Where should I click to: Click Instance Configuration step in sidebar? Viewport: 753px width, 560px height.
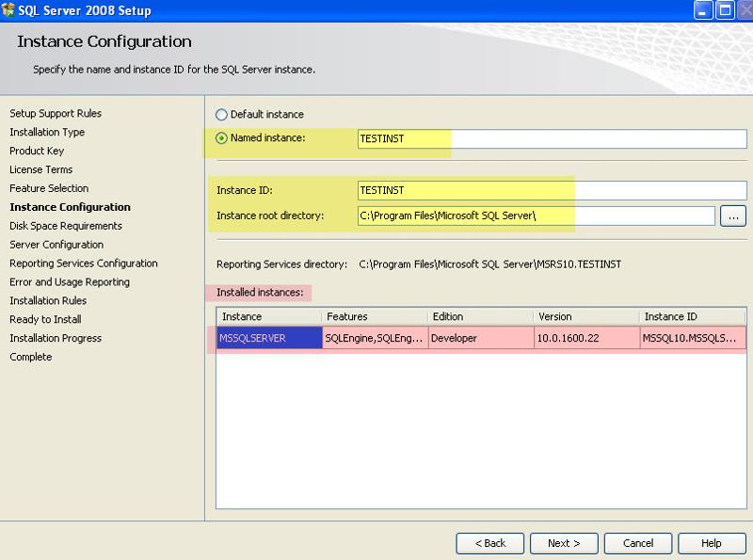pos(70,207)
